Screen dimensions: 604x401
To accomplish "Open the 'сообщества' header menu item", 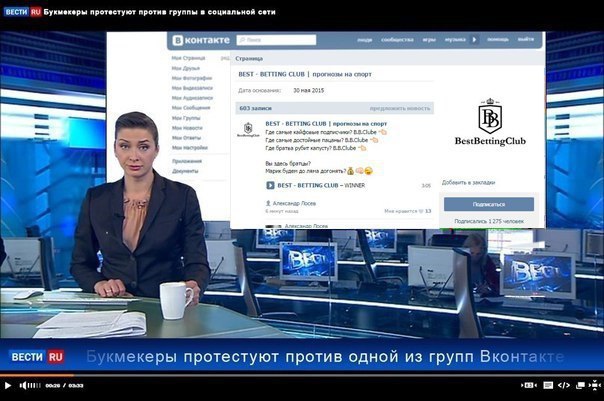I will coord(397,40).
